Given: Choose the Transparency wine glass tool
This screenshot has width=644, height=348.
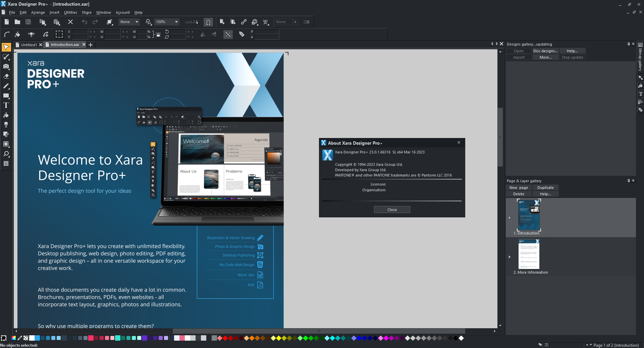Looking at the screenshot, I should (6, 125).
